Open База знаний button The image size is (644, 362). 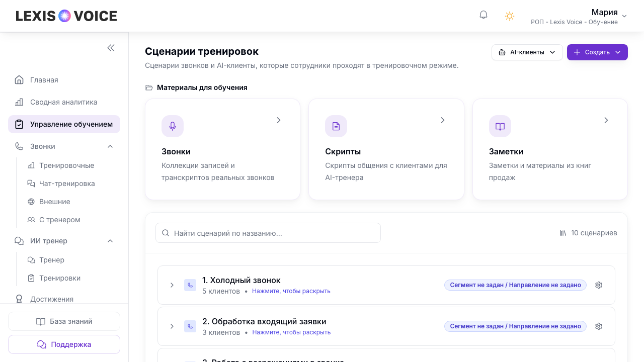(64, 321)
